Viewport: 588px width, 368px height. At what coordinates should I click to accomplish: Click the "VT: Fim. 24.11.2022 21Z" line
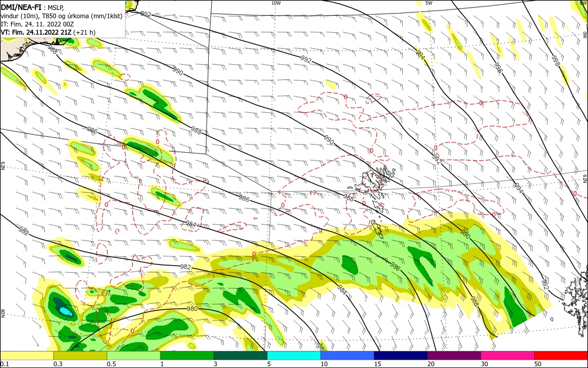pos(36,32)
